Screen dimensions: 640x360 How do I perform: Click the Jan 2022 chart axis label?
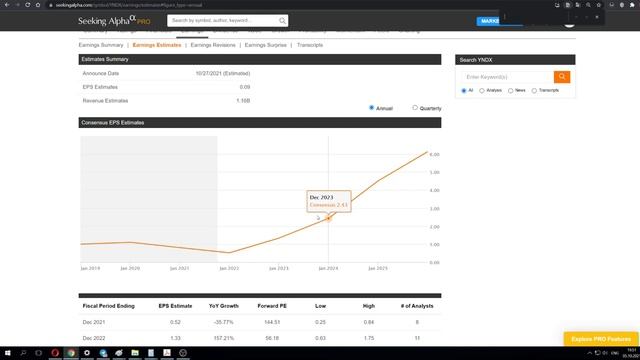pos(229,268)
